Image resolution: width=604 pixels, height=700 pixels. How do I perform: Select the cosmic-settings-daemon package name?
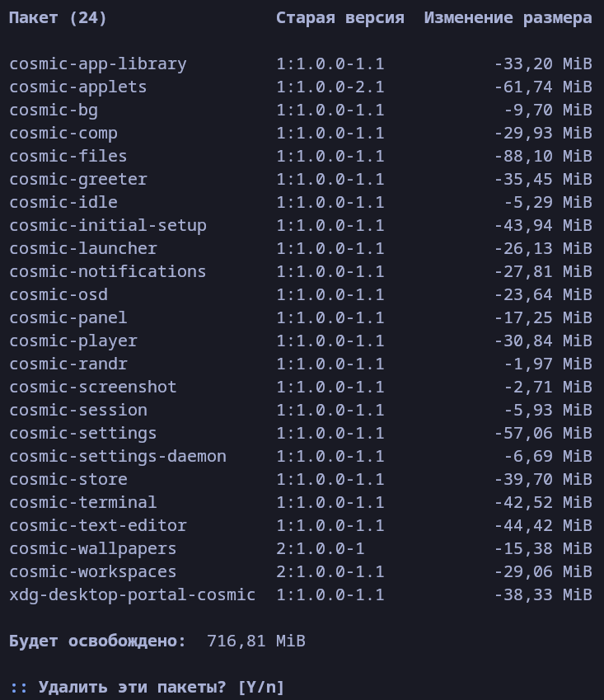(x=118, y=456)
